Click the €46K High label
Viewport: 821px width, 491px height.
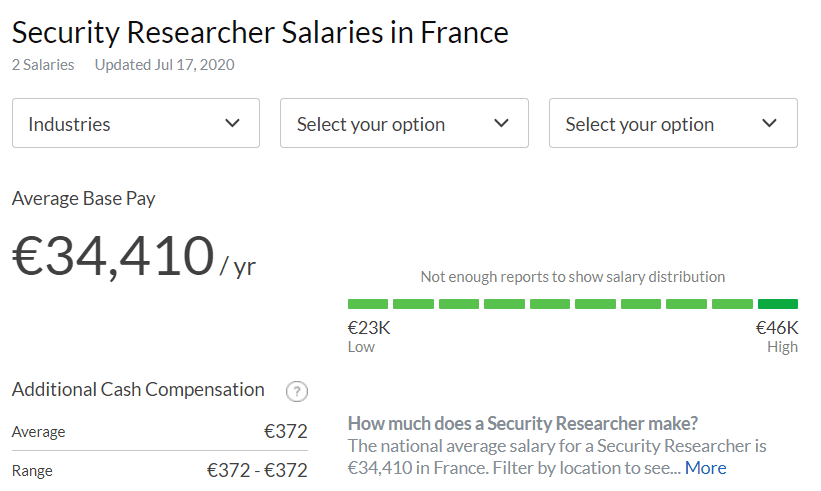point(777,336)
